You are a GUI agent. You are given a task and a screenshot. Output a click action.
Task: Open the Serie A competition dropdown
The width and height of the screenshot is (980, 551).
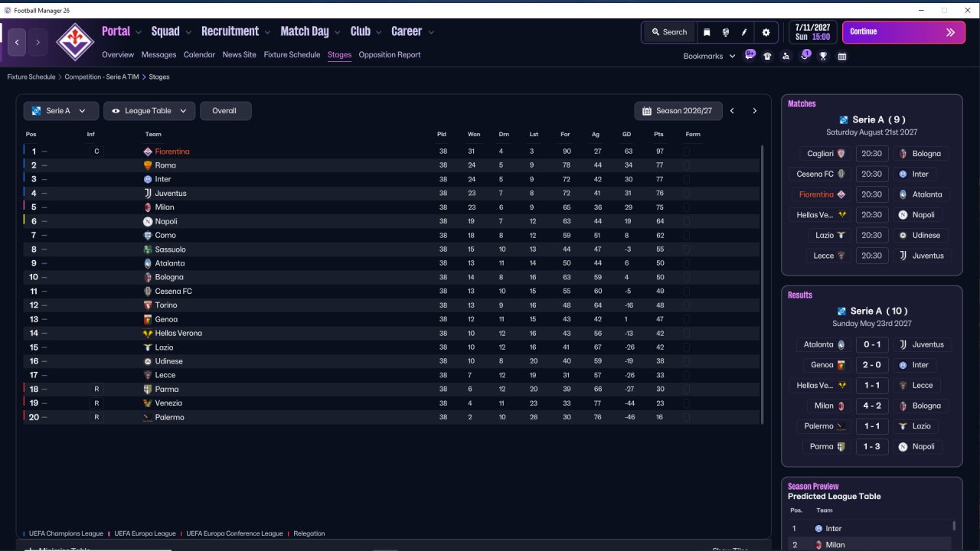click(61, 111)
